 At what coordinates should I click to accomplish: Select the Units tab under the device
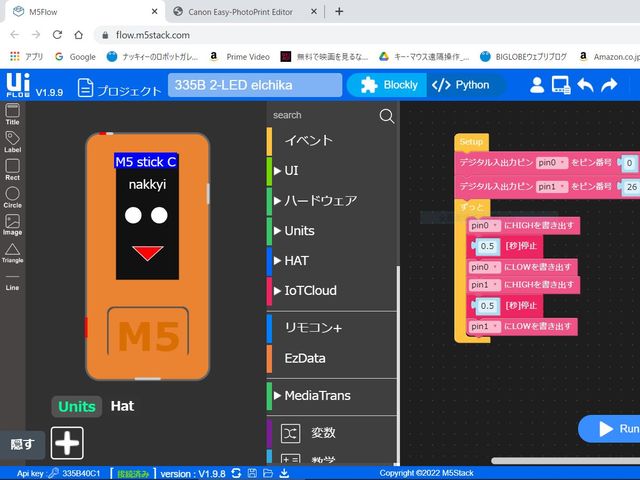tap(77, 407)
